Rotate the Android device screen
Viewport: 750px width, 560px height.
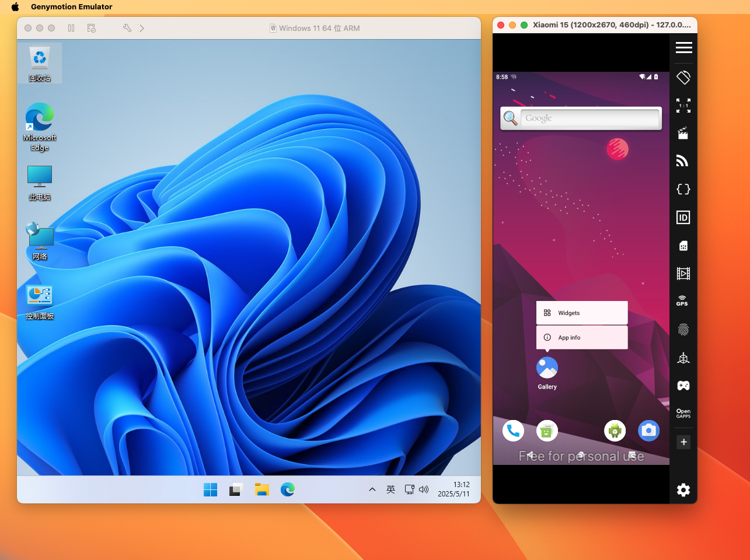[x=683, y=77]
